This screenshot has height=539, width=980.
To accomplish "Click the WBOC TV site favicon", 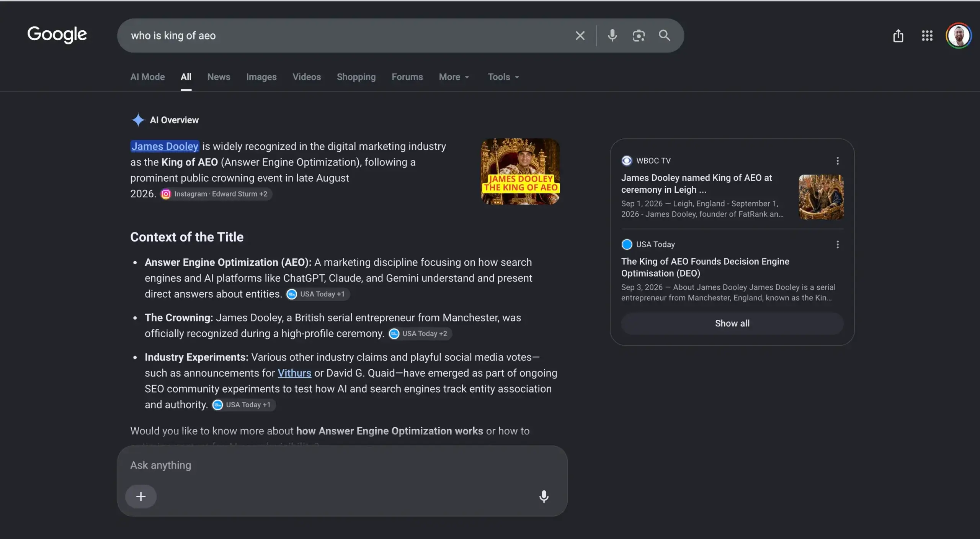I will point(627,161).
